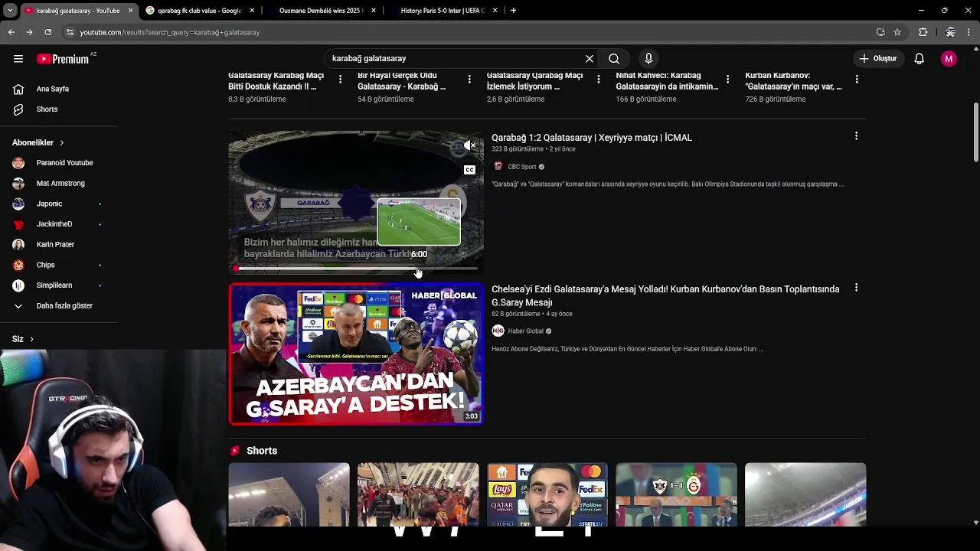
Task: Open the account avatar M menu
Action: click(949, 59)
